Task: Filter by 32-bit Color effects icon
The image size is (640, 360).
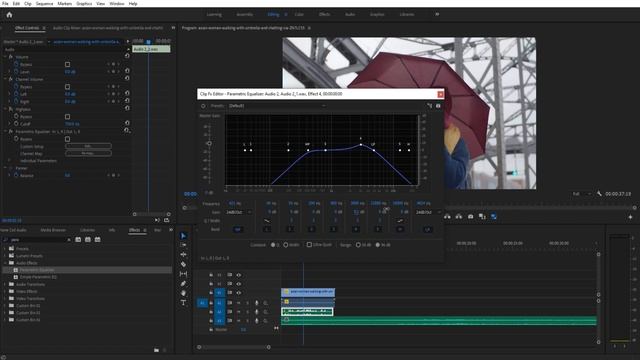Action: (x=88, y=240)
